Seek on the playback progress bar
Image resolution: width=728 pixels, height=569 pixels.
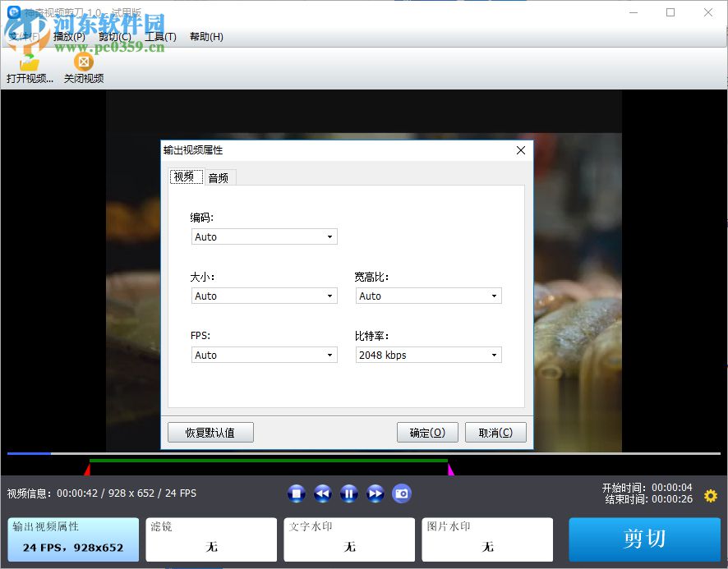[364, 453]
